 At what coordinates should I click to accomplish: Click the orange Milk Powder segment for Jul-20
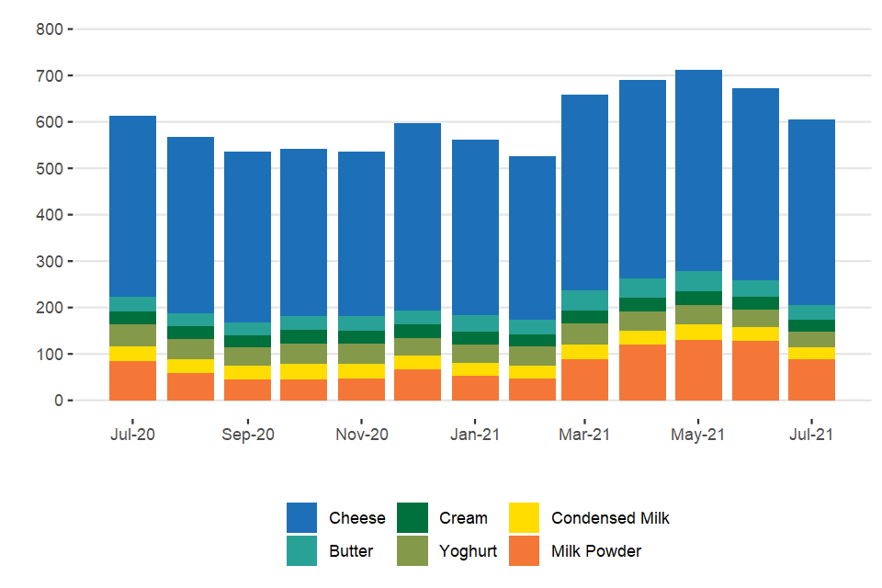click(132, 380)
